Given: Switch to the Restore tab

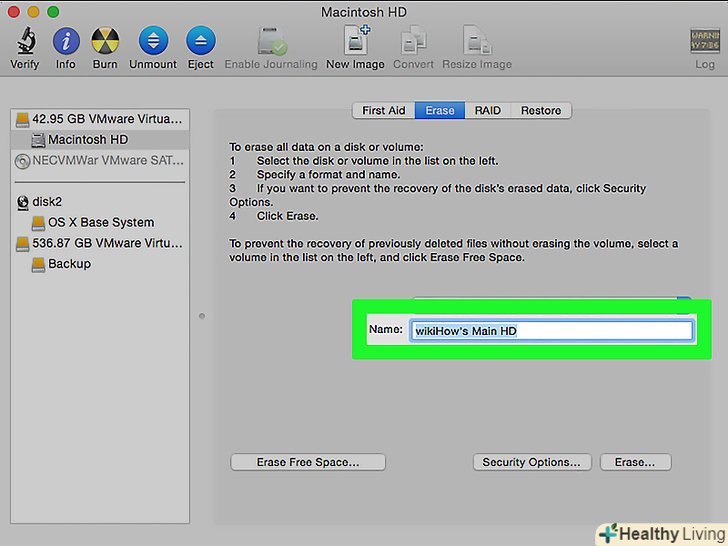Looking at the screenshot, I should point(541,110).
